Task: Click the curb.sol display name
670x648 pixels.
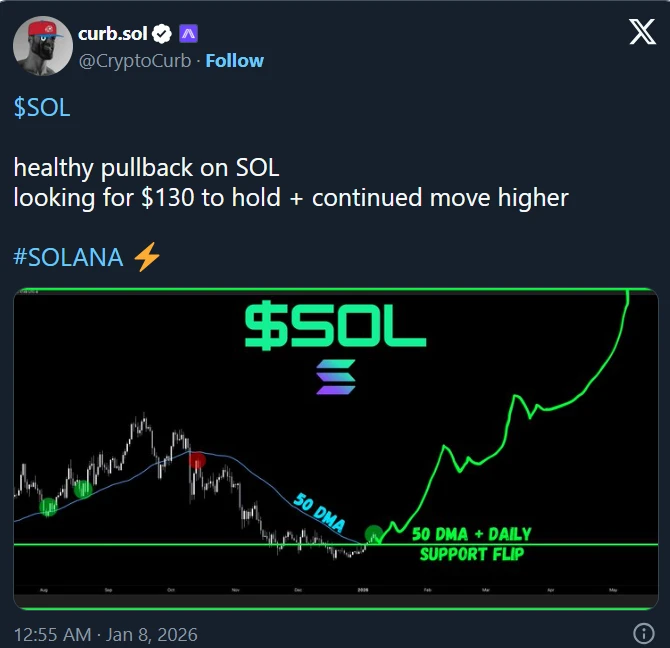Action: [x=111, y=34]
